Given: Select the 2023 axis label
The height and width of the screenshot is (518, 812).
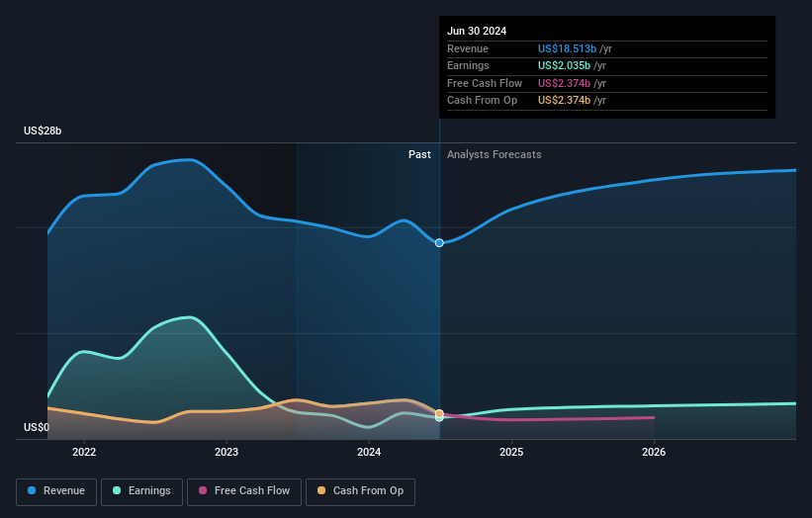Looking at the screenshot, I should [226, 453].
